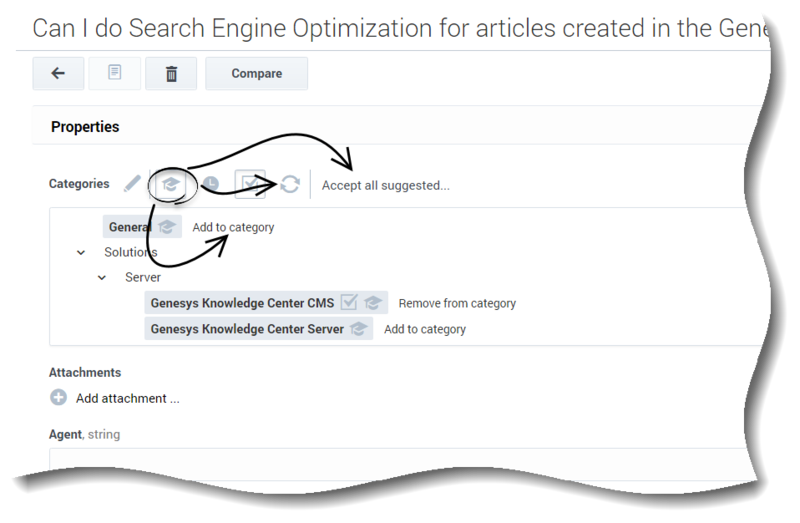Screen dimensions: 800x523
Task: Select the circled suggested categories graduation cap
Action: tap(170, 184)
